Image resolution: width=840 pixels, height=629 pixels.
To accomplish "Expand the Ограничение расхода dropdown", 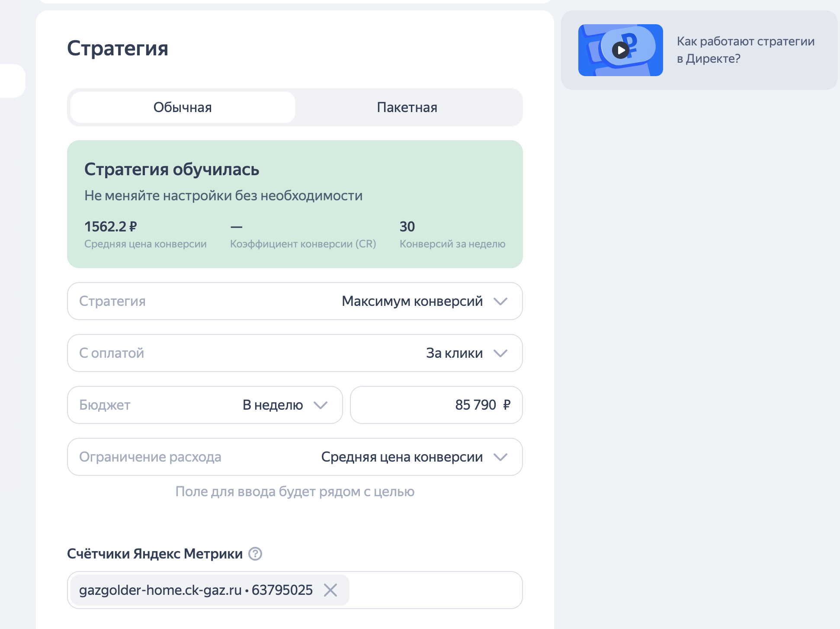I will pyautogui.click(x=294, y=457).
